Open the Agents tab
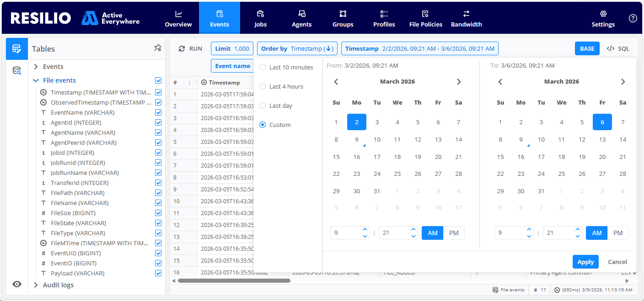The width and height of the screenshot is (644, 301). tap(301, 18)
